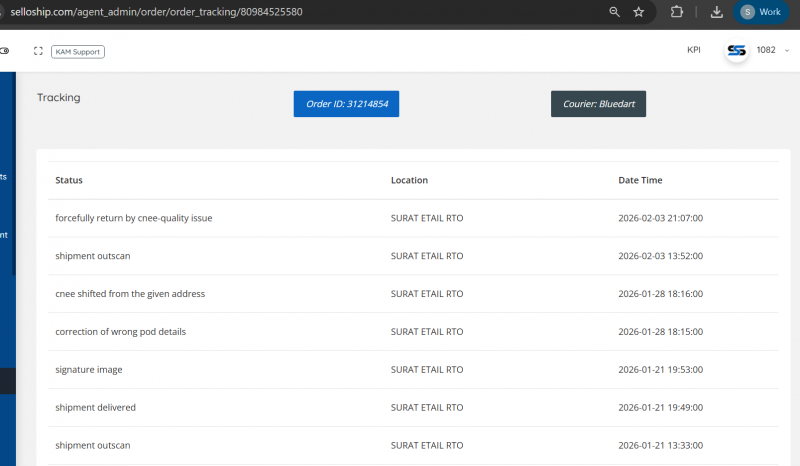The height and width of the screenshot is (466, 800).
Task: Bookmark this page with the star icon
Action: point(639,12)
